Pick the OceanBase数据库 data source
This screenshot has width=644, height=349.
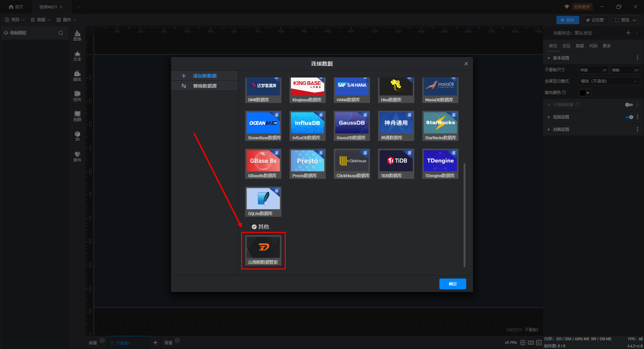(263, 126)
